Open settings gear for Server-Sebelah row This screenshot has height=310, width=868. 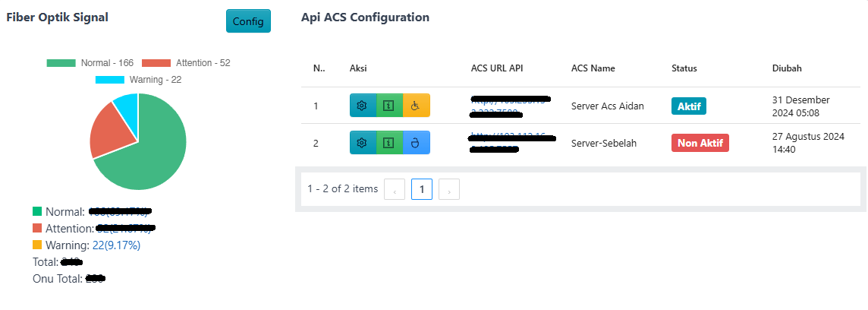point(363,143)
